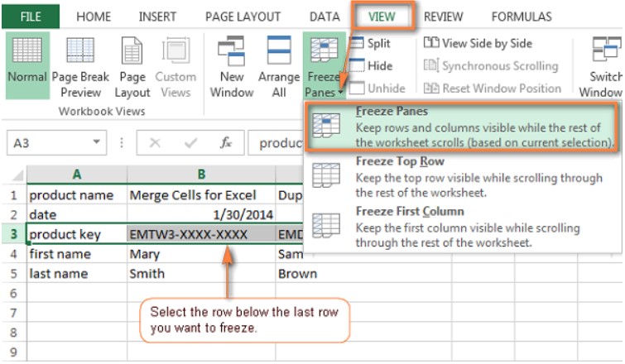Open the FORMULAS tab
The image size is (625, 364).
pos(522,17)
